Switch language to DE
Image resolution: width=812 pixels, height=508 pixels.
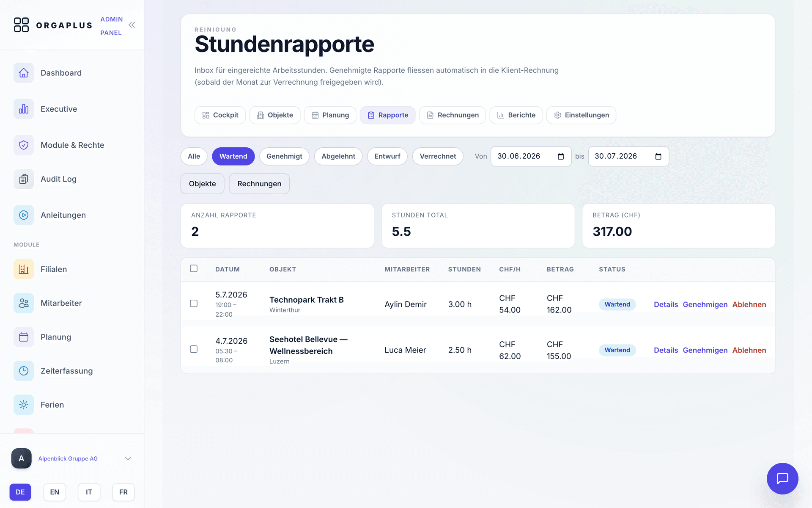click(x=20, y=492)
